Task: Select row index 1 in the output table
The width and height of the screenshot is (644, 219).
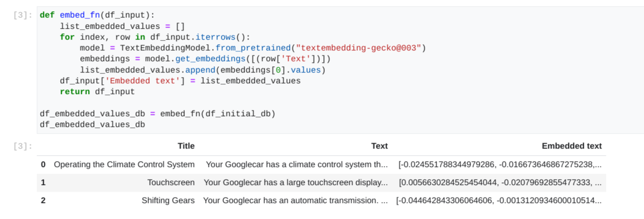Action: (x=43, y=182)
